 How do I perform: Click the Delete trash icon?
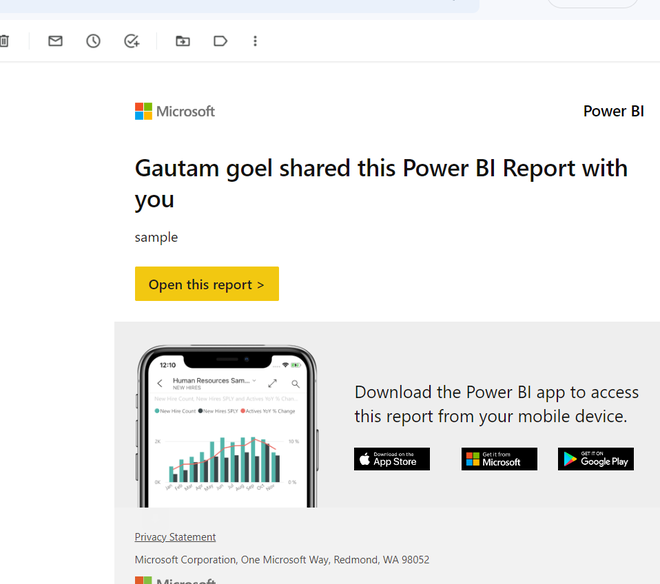click(4, 41)
